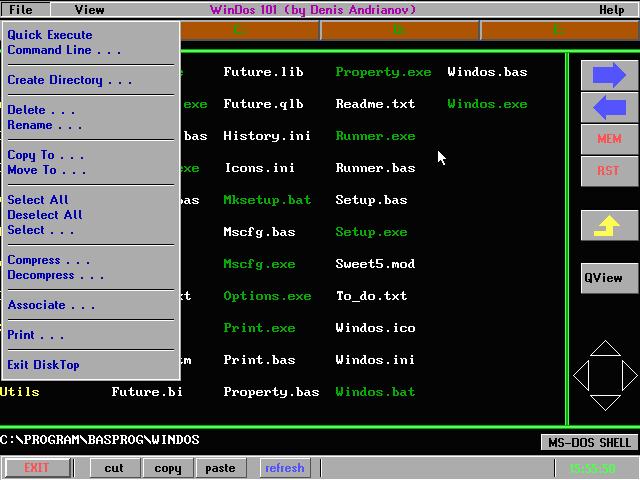The image size is (640, 480).
Task: Switch to drive E: tab
Action: (x=560, y=30)
